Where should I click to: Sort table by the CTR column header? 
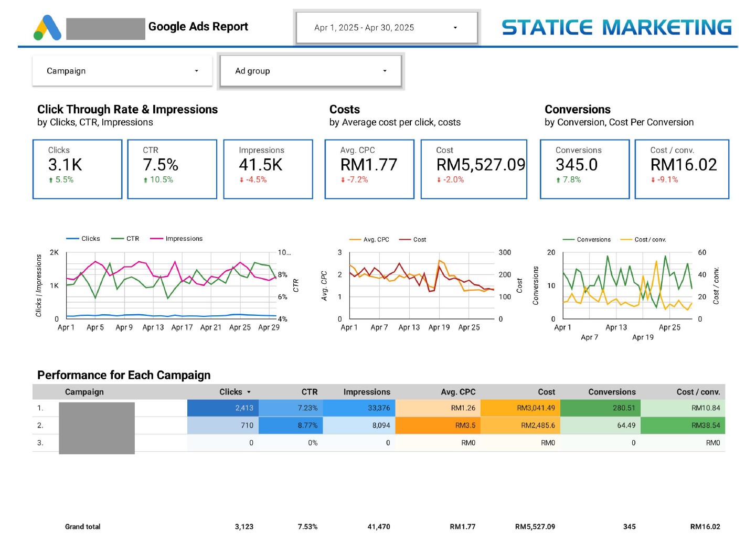pos(309,392)
